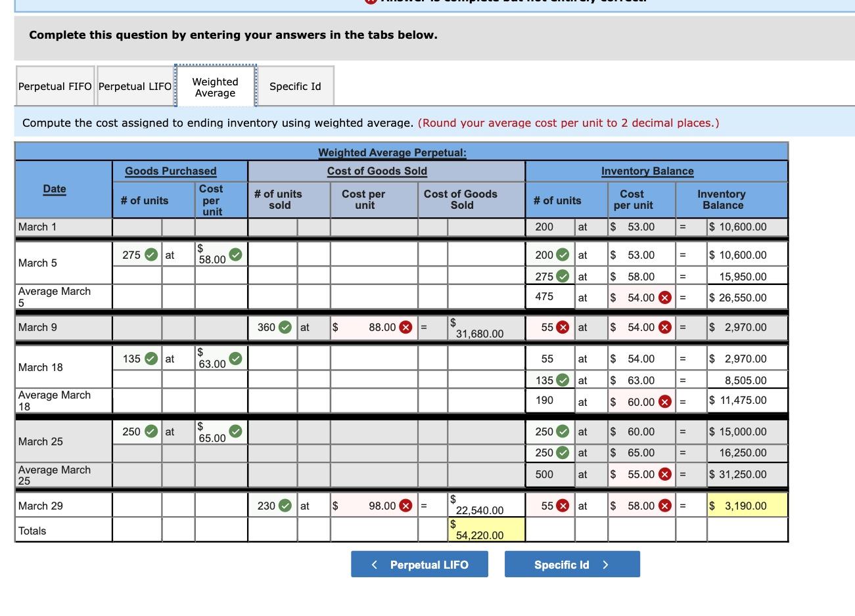Click red X beside 98.00 cost per unit
Image resolution: width=855 pixels, height=616 pixels.
point(407,506)
